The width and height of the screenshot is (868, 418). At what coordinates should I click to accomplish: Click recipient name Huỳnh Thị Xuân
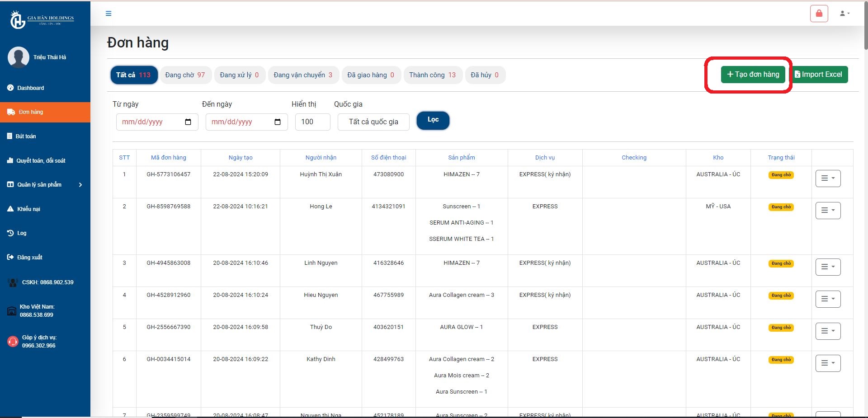pos(321,174)
